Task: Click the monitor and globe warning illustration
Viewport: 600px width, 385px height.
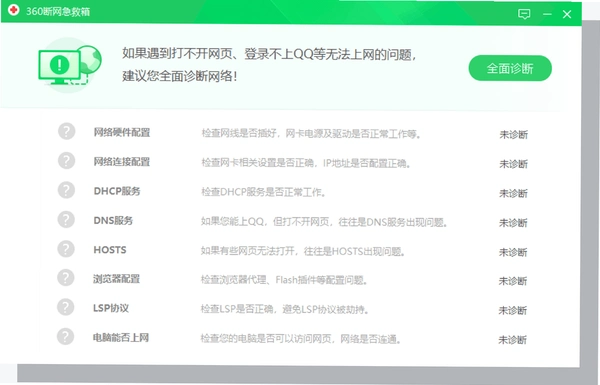Action: coord(70,65)
